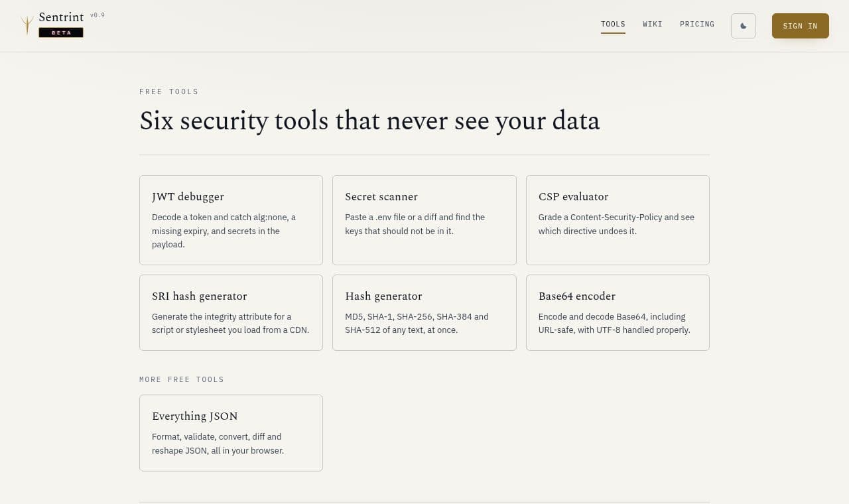The height and width of the screenshot is (504, 849).
Task: Go to the Wiki page
Action: pyautogui.click(x=653, y=25)
